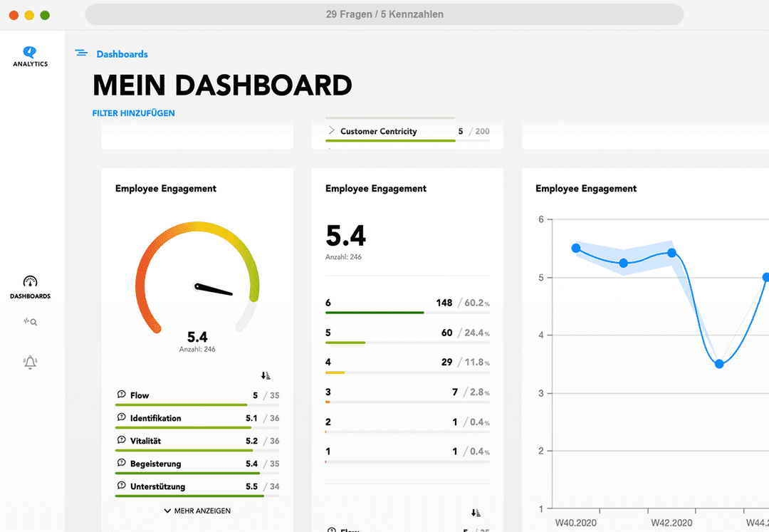Open the Analytics logo in sidebar
Screen dimensions: 769x532
point(30,56)
